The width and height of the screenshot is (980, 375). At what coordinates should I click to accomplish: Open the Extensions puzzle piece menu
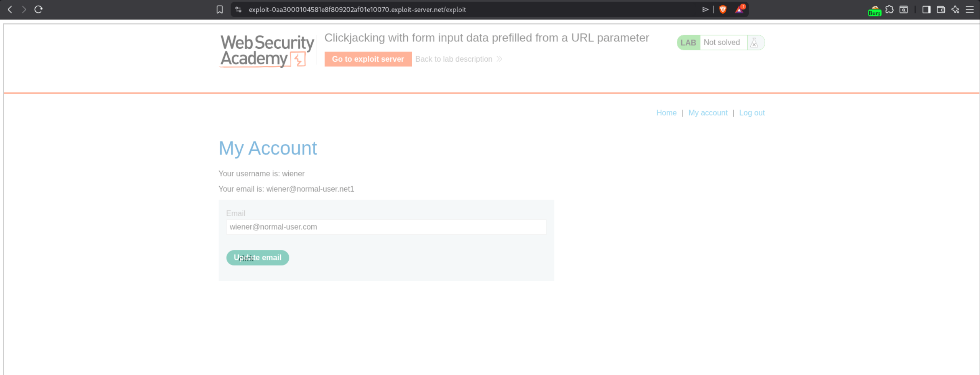tap(890, 10)
